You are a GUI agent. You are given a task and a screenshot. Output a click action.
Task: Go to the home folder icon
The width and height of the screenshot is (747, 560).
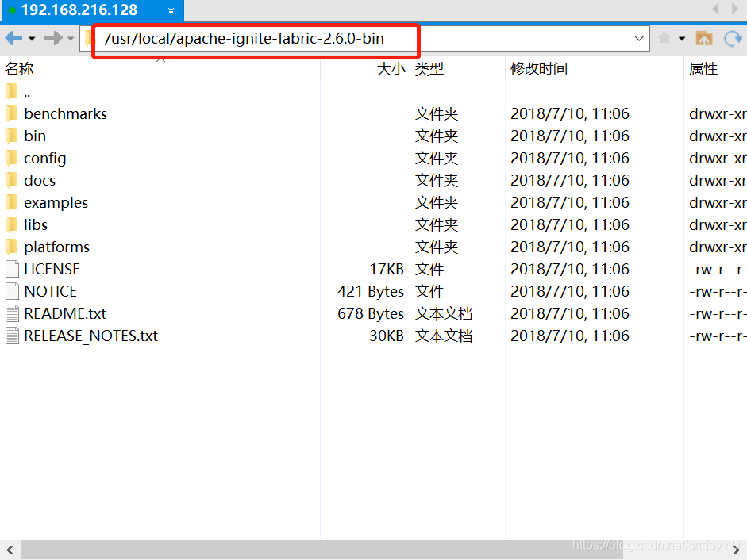pyautogui.click(x=703, y=38)
